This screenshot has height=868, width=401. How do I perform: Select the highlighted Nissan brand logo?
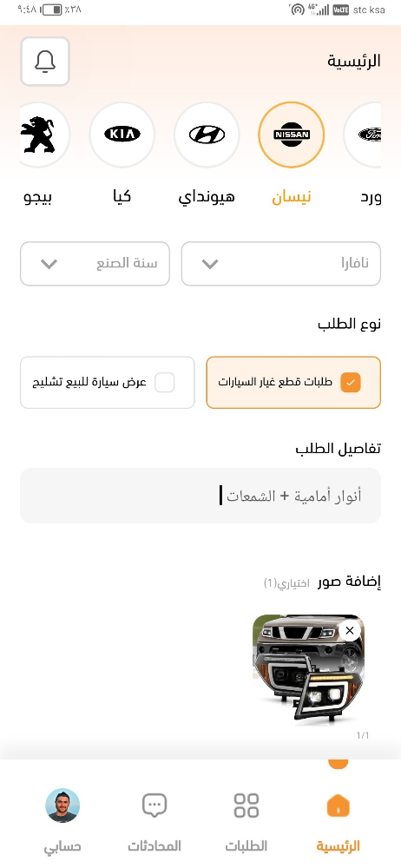292,135
